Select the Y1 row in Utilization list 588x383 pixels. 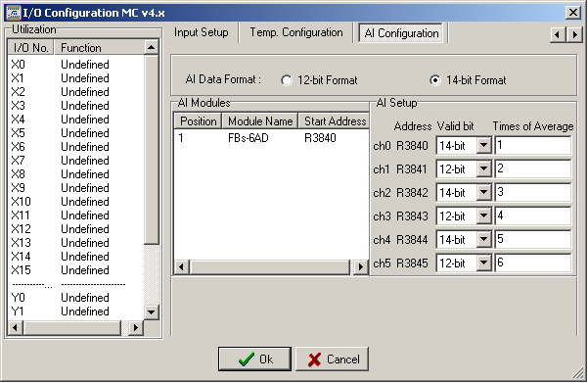click(75, 311)
